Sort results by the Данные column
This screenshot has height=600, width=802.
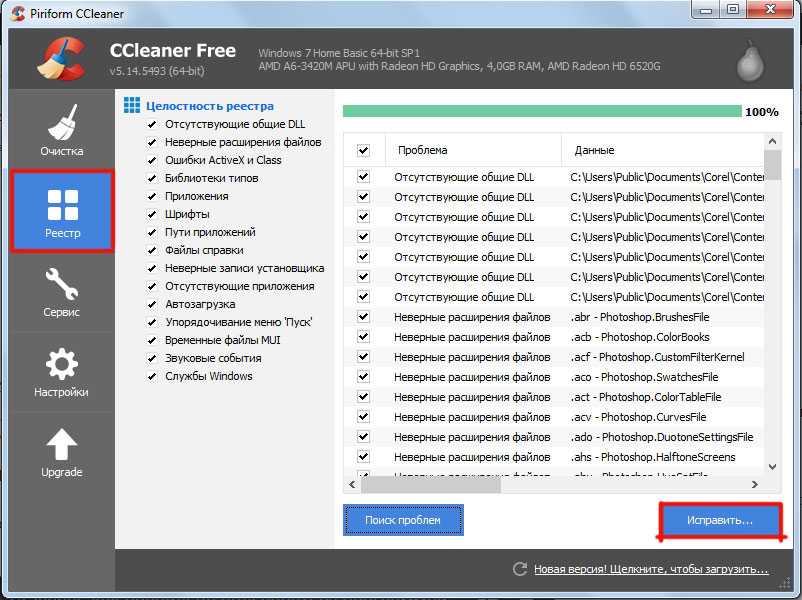pos(660,150)
